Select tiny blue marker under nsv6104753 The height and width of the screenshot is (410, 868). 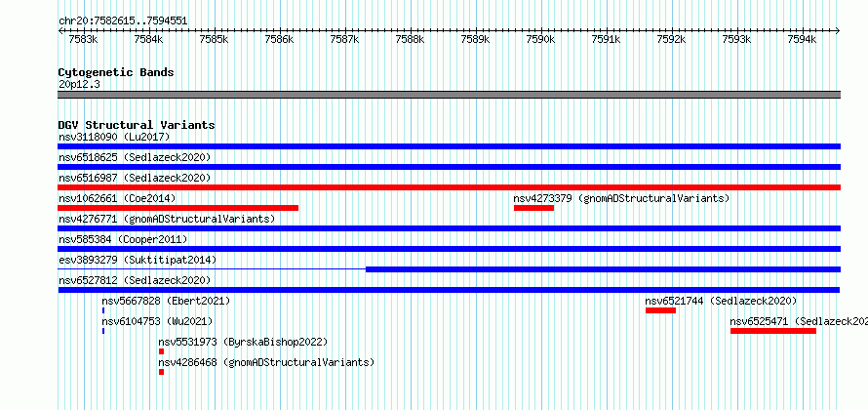coord(103,331)
